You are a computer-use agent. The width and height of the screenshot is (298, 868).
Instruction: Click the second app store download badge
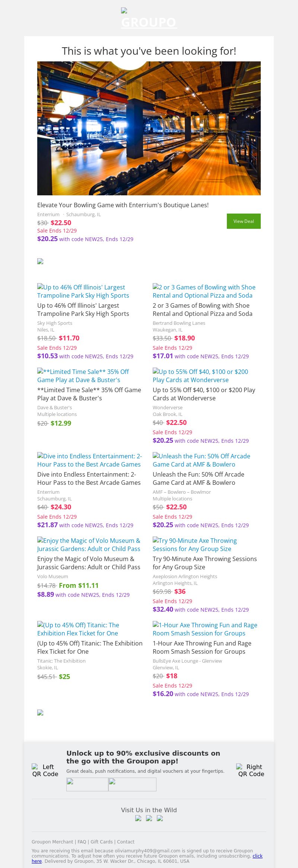(x=132, y=784)
